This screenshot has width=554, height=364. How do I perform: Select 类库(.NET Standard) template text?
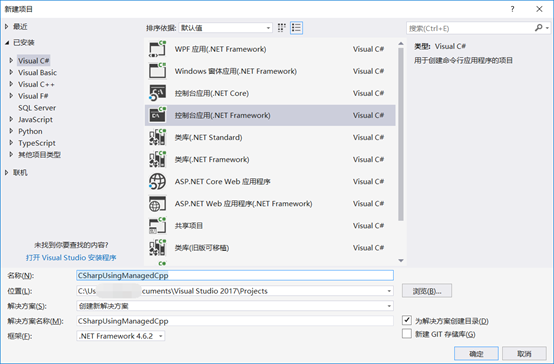(208, 137)
